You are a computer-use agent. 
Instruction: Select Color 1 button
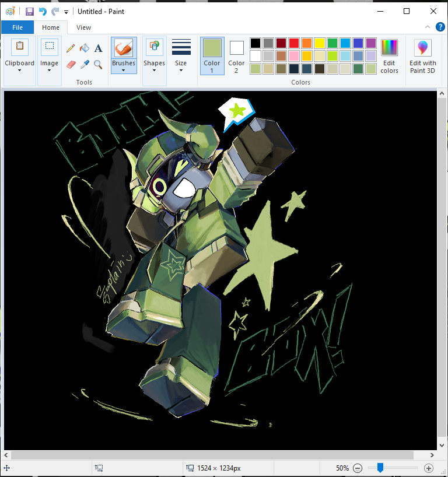(x=212, y=56)
